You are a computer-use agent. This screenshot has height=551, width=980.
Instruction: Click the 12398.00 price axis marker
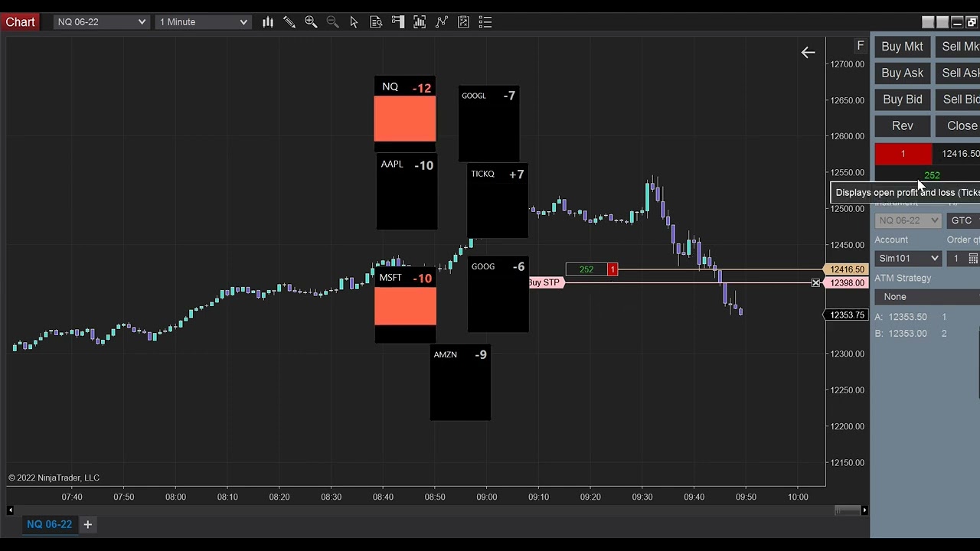point(846,283)
